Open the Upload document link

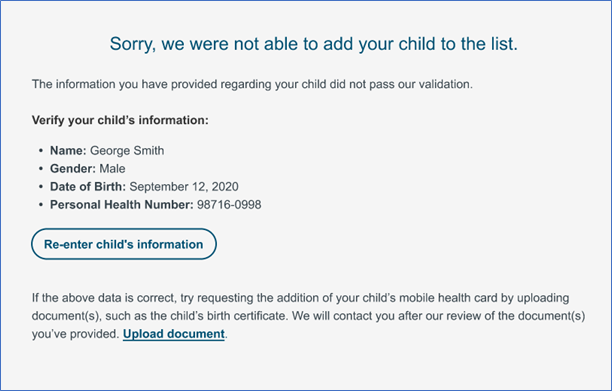tap(174, 334)
